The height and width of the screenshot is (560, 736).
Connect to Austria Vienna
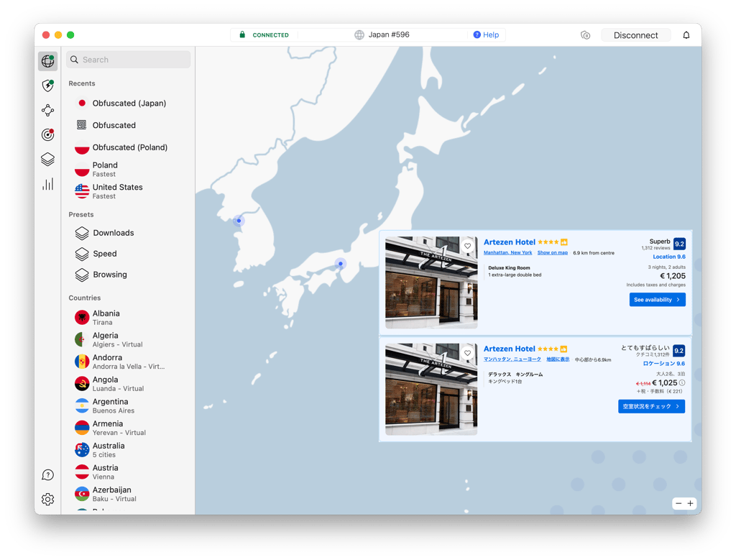coord(128,472)
